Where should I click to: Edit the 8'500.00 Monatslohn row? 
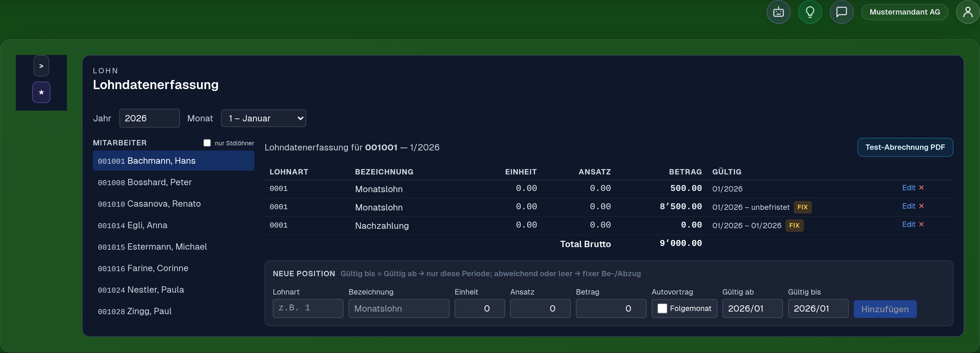[908, 206]
